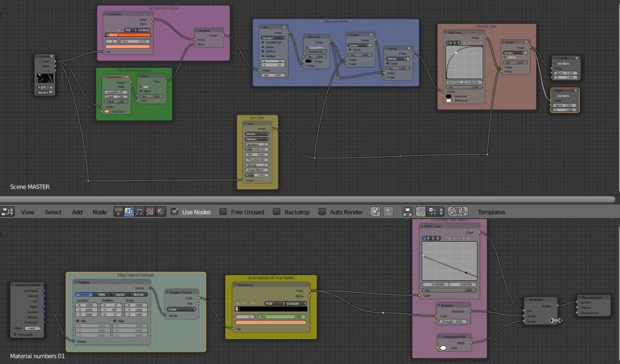Screen dimensions: 620x364
Task: Open the editor type selector icon
Action: point(7,212)
